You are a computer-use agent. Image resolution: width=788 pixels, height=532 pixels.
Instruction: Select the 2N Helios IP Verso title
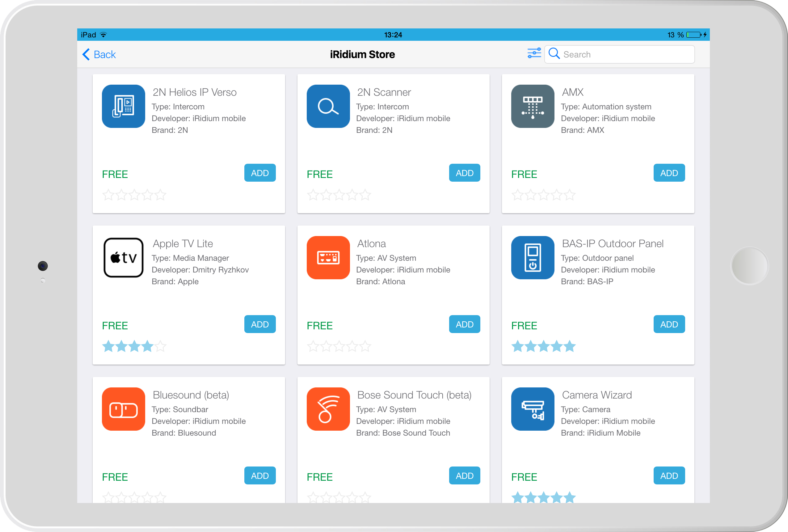click(x=195, y=92)
